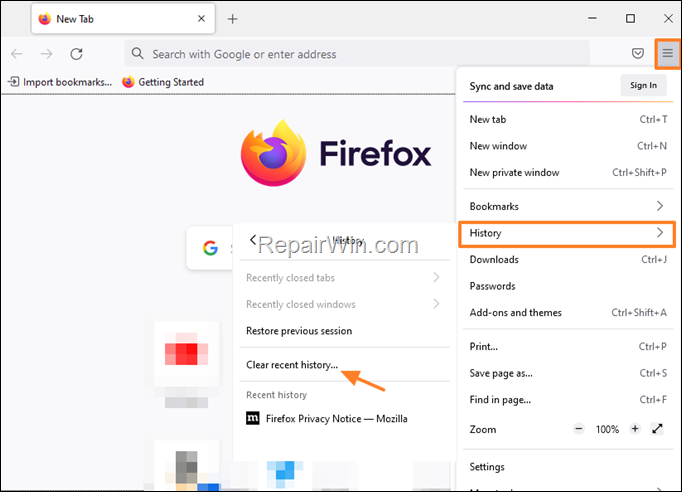
Task: Click the Google logo in search box
Action: [x=211, y=248]
